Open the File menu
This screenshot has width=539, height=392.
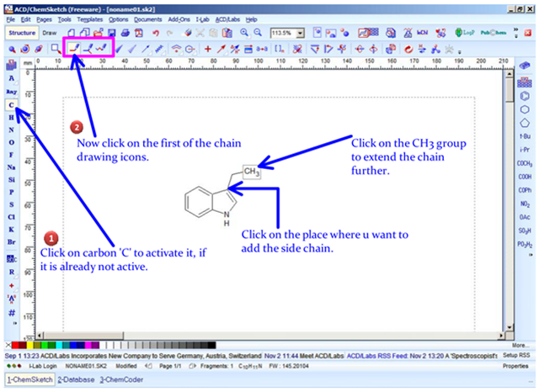point(11,19)
